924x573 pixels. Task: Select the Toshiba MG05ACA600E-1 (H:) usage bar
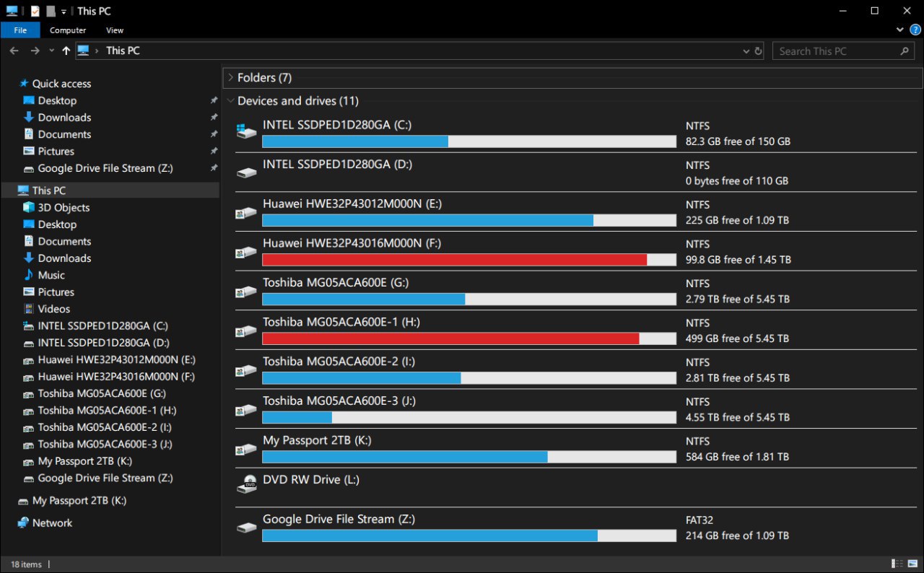click(x=469, y=338)
